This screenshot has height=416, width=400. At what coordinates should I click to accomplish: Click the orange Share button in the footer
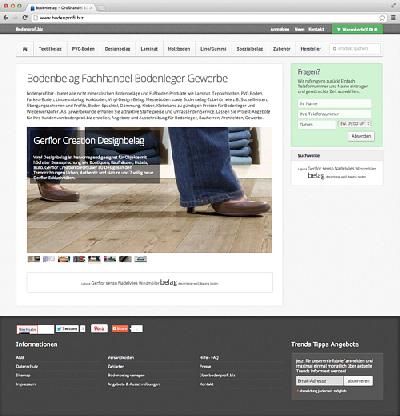[120, 329]
